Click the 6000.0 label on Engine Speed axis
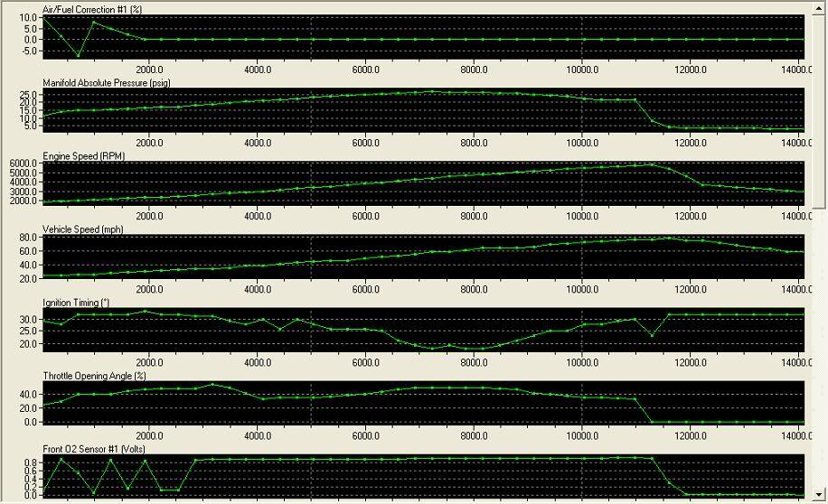Image resolution: width=828 pixels, height=504 pixels. [24, 163]
